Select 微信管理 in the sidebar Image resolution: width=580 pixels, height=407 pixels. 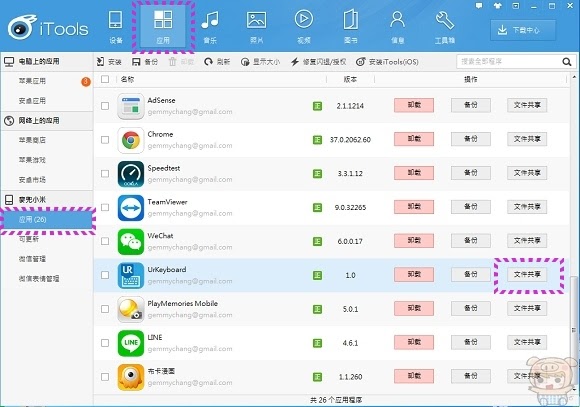[32, 259]
